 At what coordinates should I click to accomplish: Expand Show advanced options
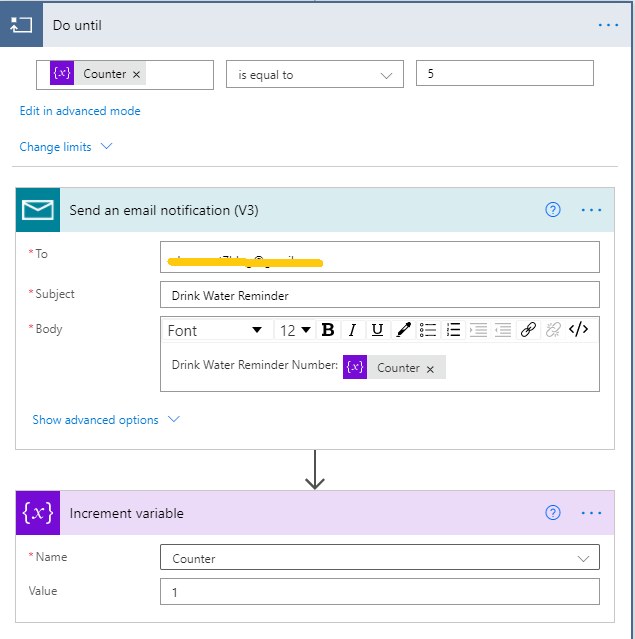[x=106, y=420]
